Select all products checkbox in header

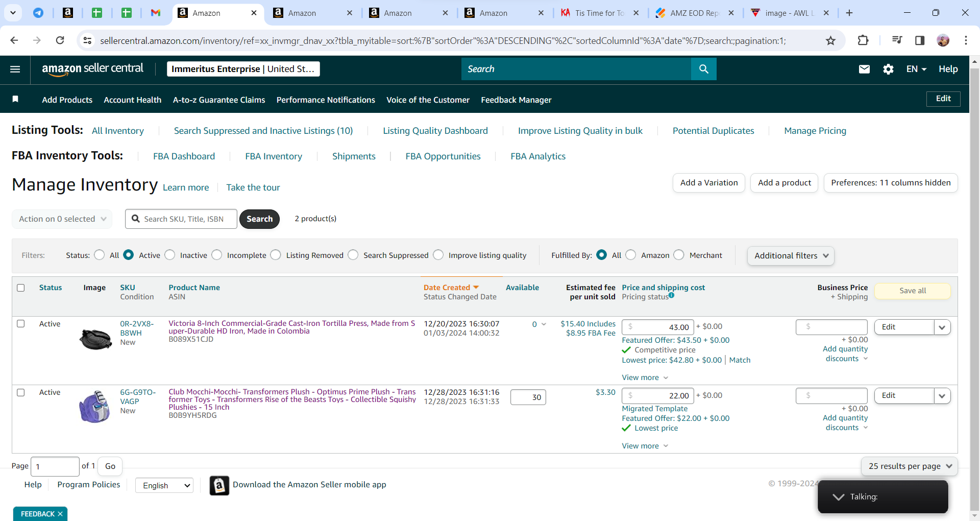[21, 288]
